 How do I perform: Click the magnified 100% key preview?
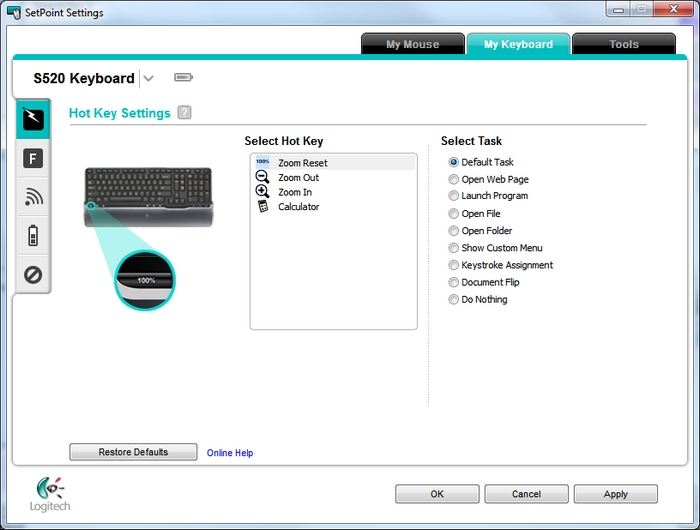pyautogui.click(x=145, y=280)
